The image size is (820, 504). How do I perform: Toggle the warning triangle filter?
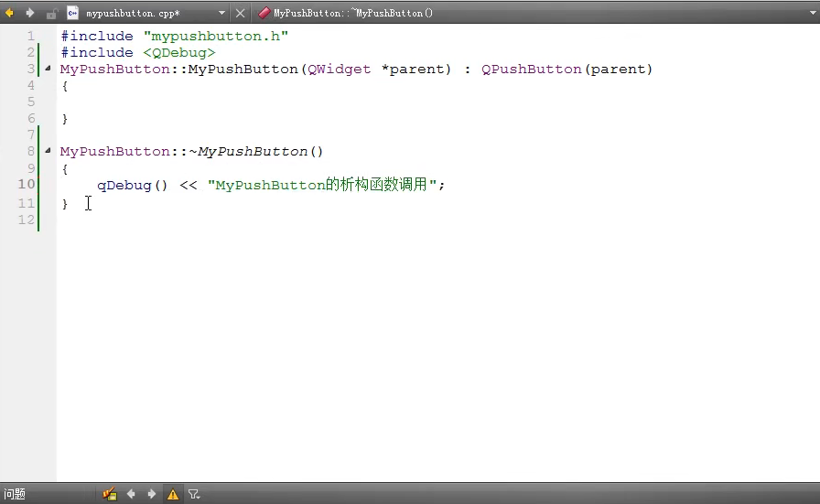(x=173, y=494)
